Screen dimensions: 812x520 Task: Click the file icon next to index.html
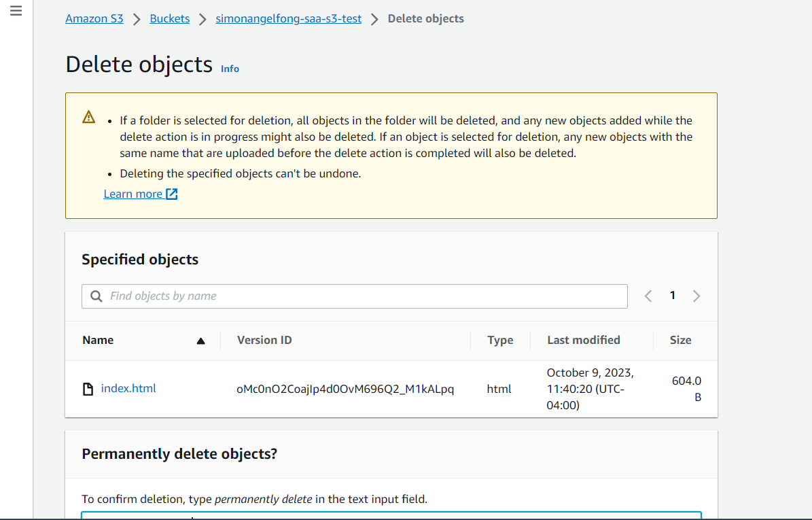tap(88, 389)
